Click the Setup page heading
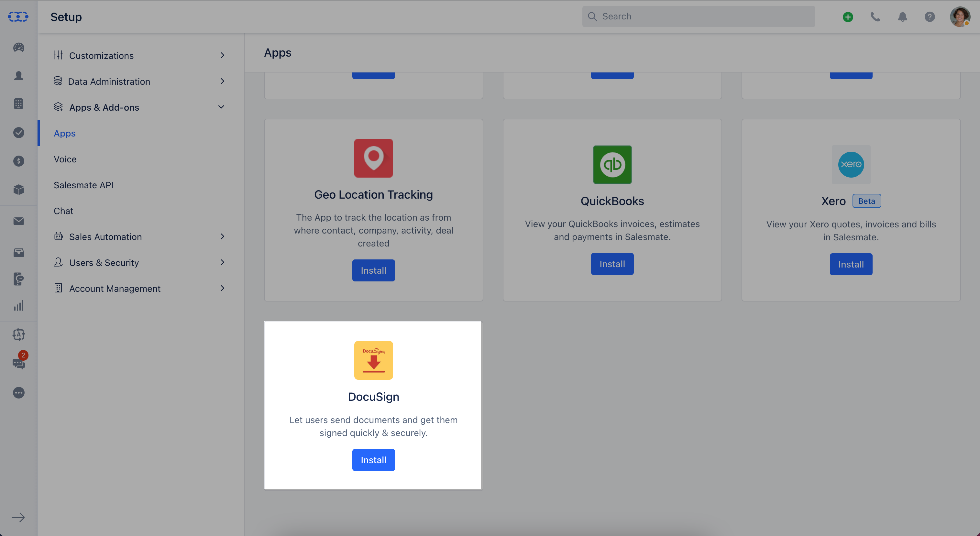The width and height of the screenshot is (980, 536). pos(66,17)
